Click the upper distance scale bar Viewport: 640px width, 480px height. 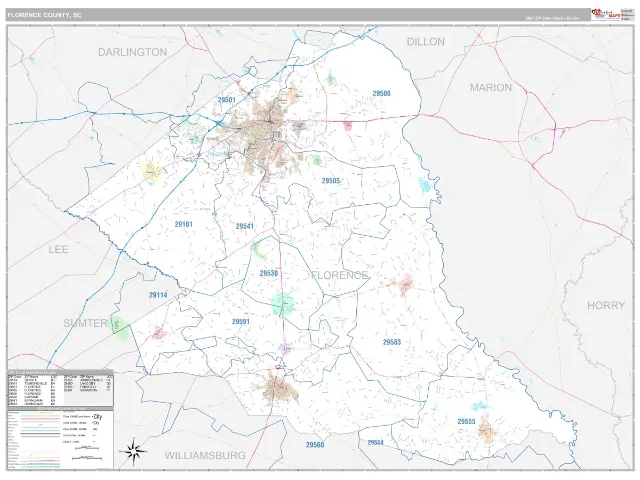87,448
